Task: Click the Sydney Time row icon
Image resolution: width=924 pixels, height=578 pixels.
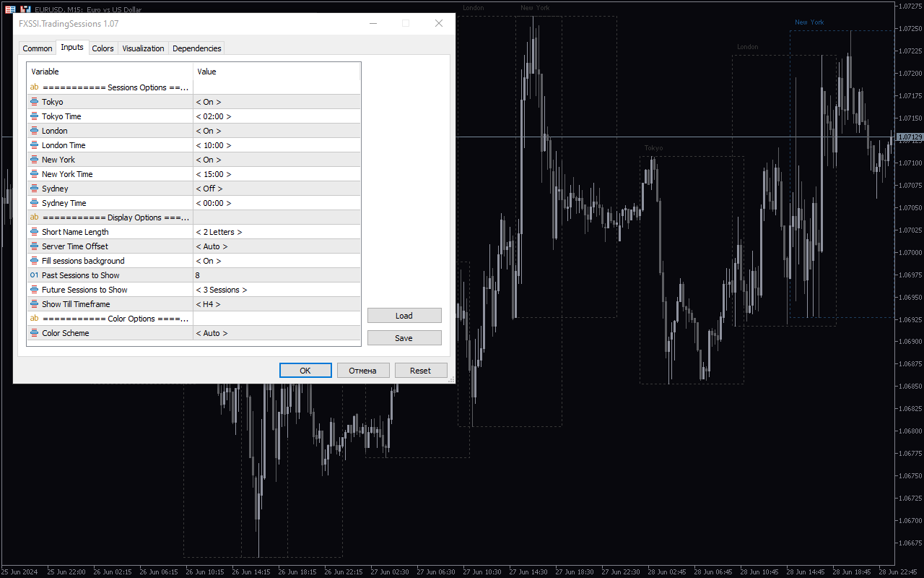Action: [x=34, y=203]
